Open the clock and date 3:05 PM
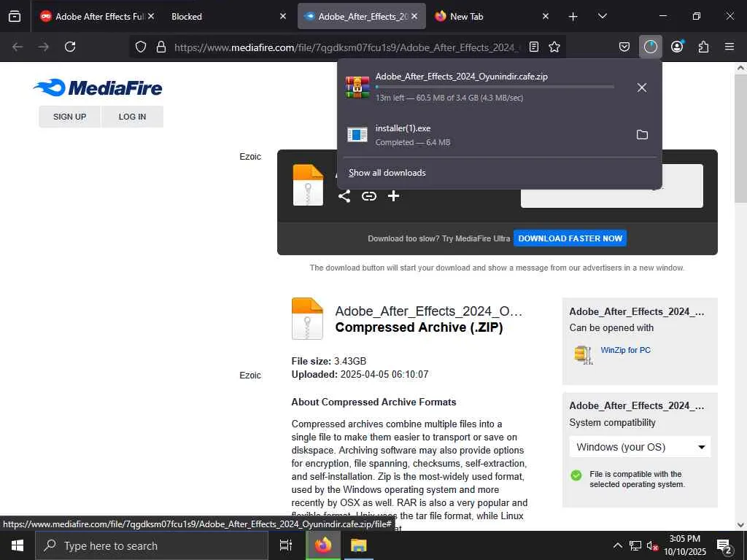The image size is (747, 560). [x=684, y=545]
